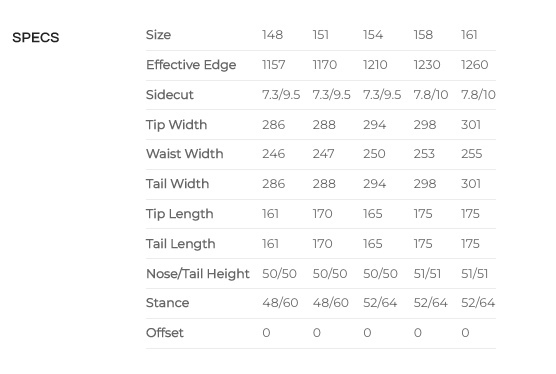
Task: Select Offset value 0 for size 154
Action: click(367, 333)
